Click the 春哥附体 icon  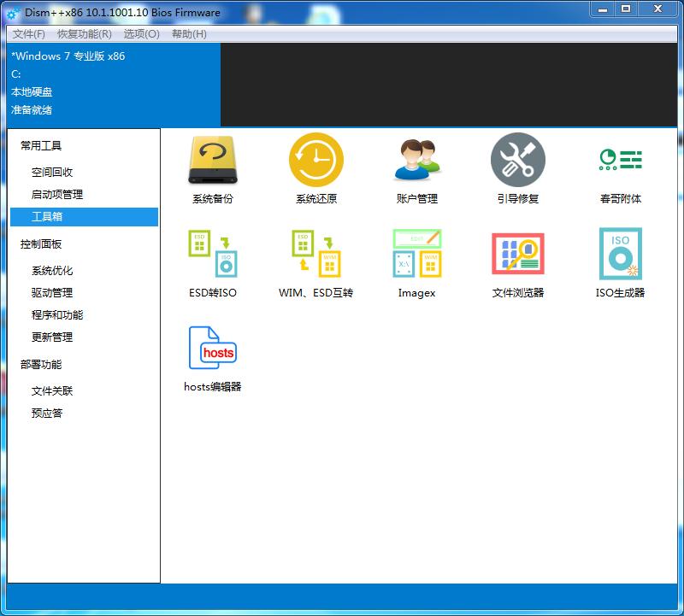tap(619, 168)
